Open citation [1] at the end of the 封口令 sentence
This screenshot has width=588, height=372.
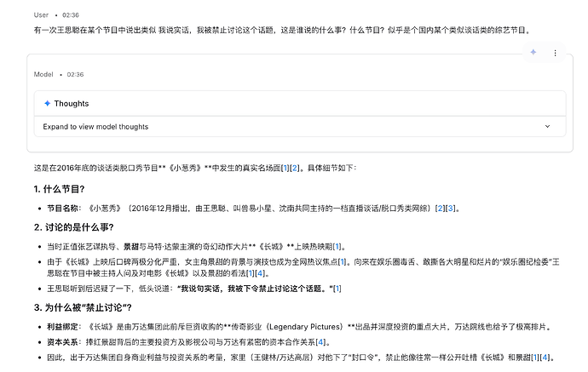[535, 358]
